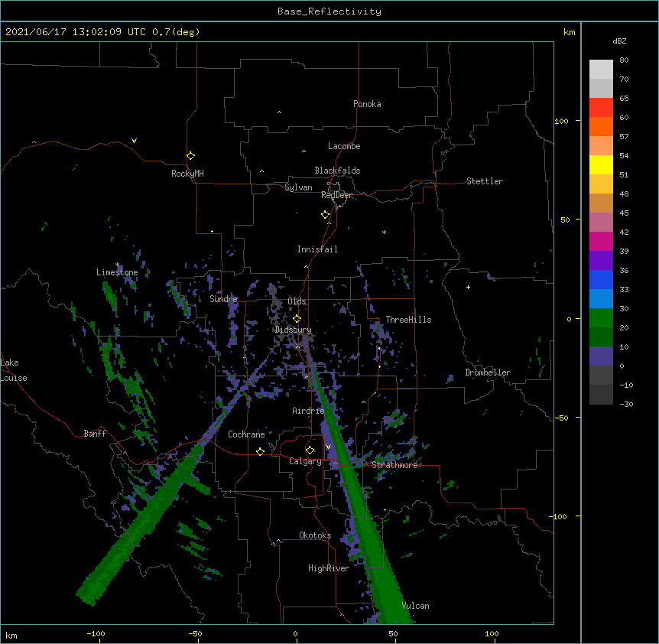Select the purple 36-39 dBZ legend swatch
Image resolution: width=659 pixels, height=644 pixels.
[601, 260]
